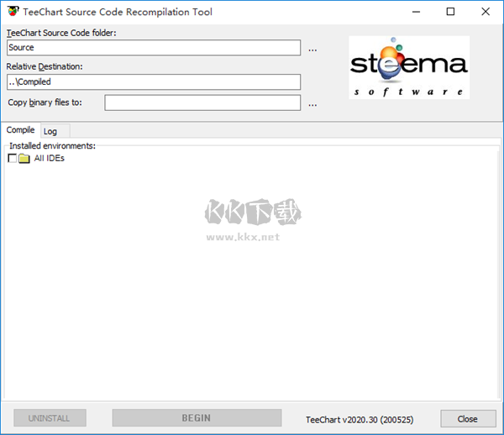Viewport: 504px width, 435px height.
Task: Click the All IDEs tree label
Action: point(50,158)
